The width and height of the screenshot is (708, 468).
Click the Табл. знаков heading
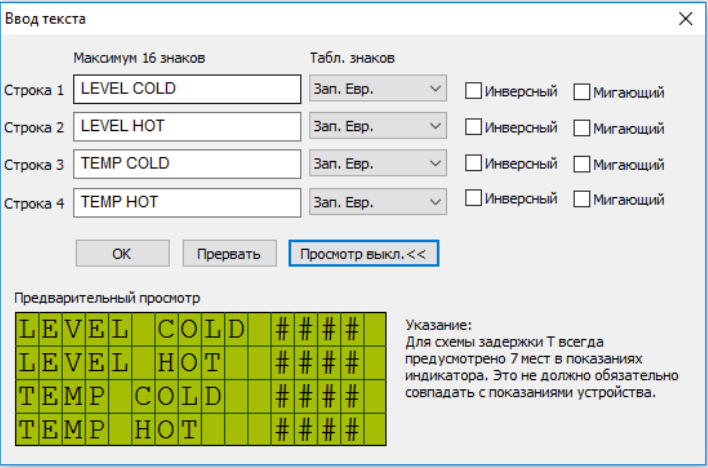(352, 58)
